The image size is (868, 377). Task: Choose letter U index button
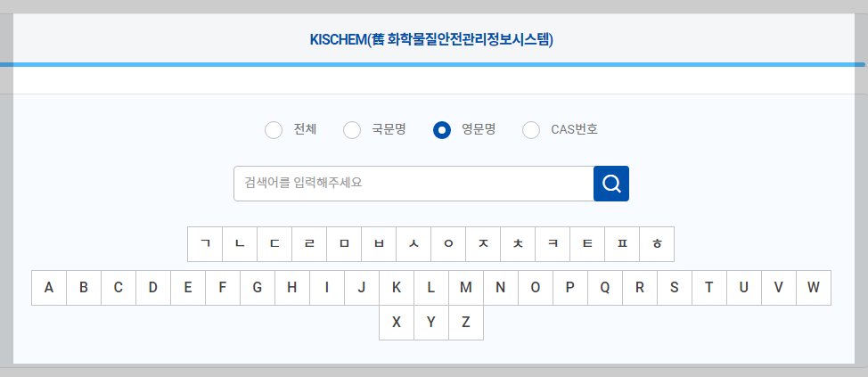[x=744, y=288]
